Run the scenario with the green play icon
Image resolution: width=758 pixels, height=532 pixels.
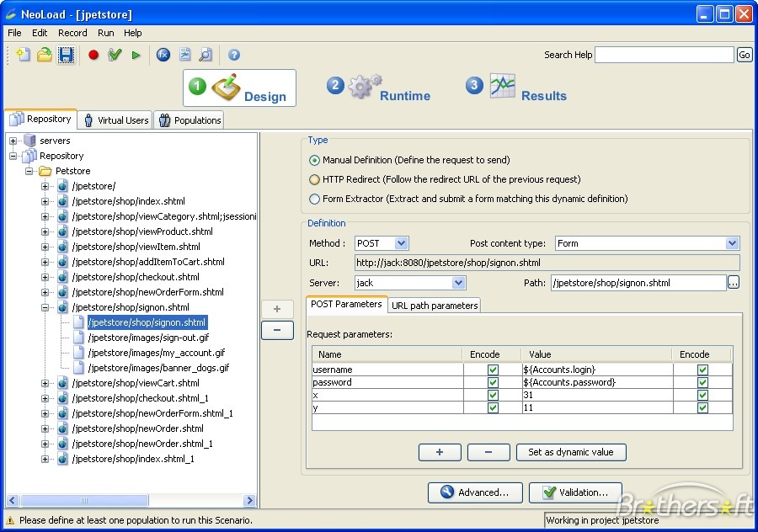pos(136,55)
